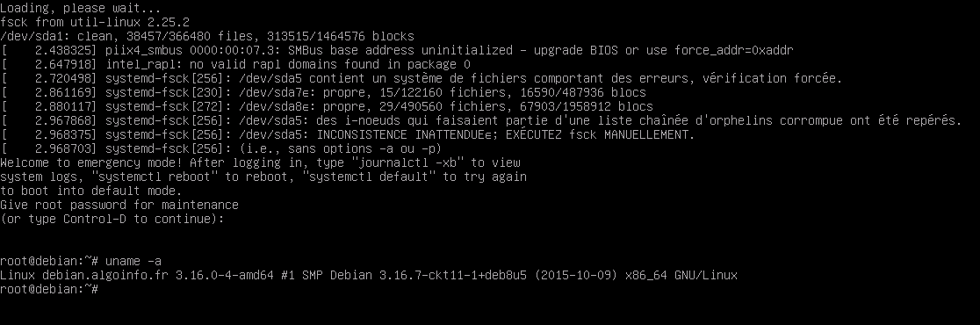Select the intel_rapl no valid domains line
Image resolution: width=980 pixels, height=325 pixels.
(x=235, y=64)
